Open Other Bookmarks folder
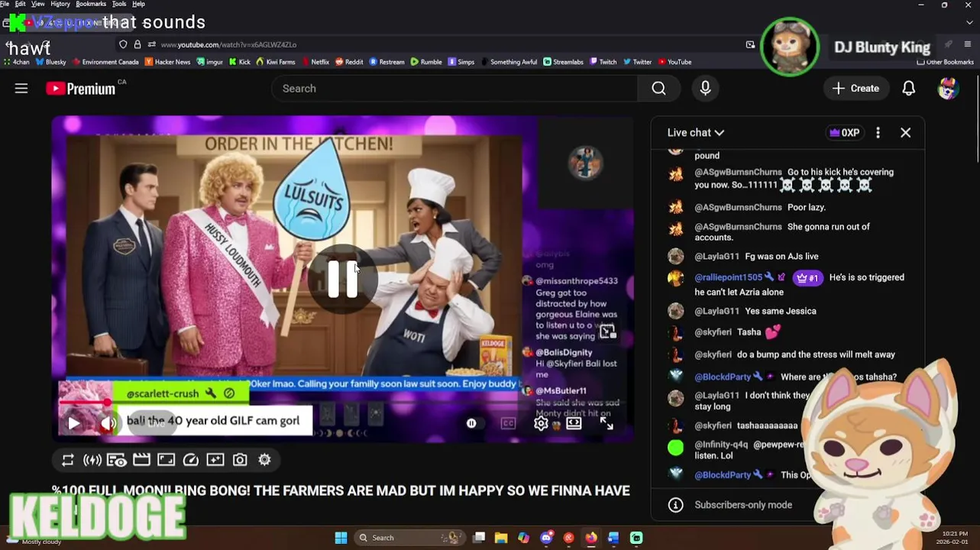 pos(945,62)
